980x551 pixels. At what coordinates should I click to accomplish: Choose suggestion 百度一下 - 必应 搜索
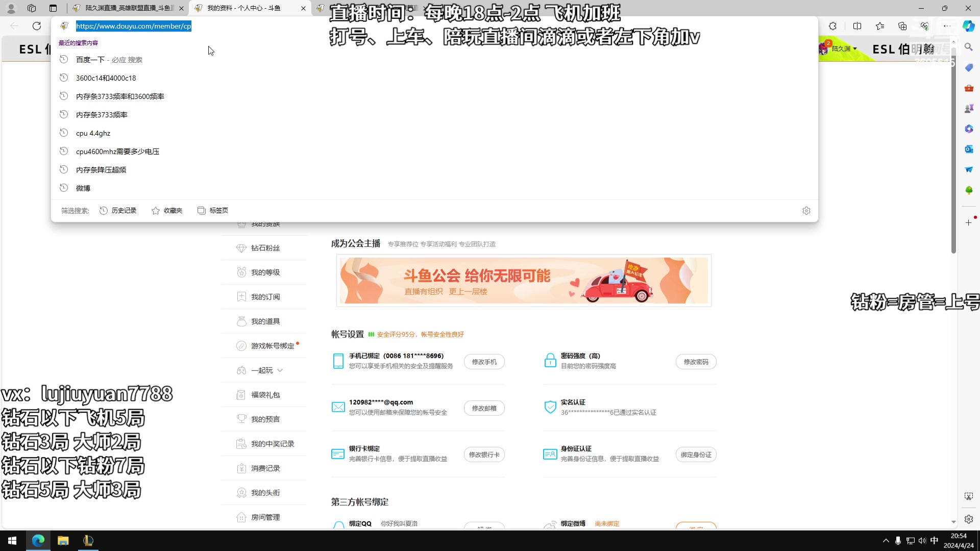click(x=434, y=60)
